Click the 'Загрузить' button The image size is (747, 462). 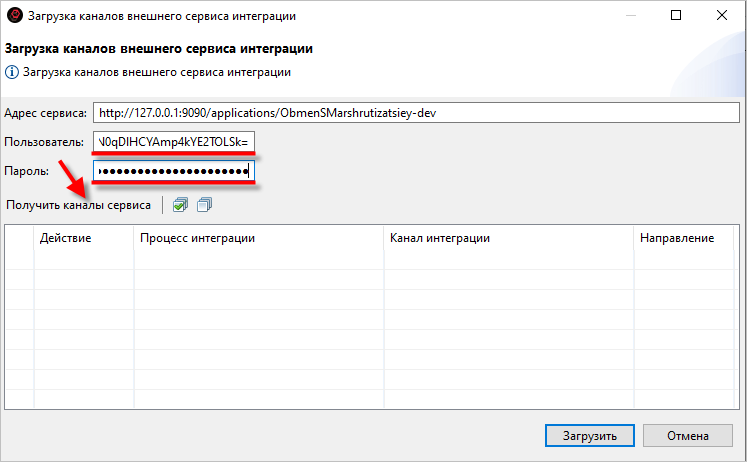(588, 436)
